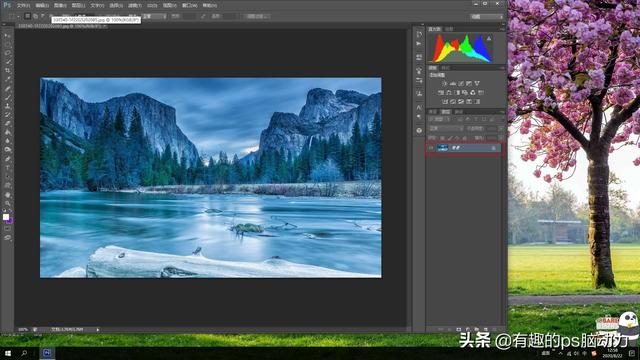
Task: Select the Horizontal Type tool
Action: click(7, 168)
